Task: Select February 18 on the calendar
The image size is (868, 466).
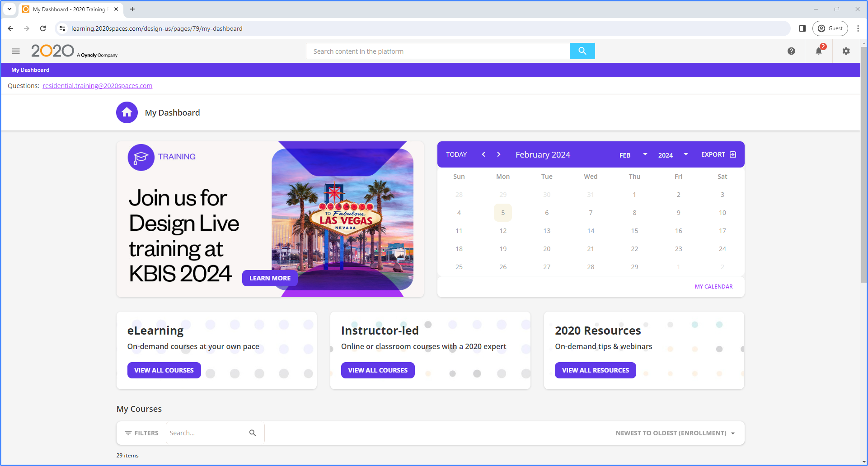Action: [x=459, y=249]
